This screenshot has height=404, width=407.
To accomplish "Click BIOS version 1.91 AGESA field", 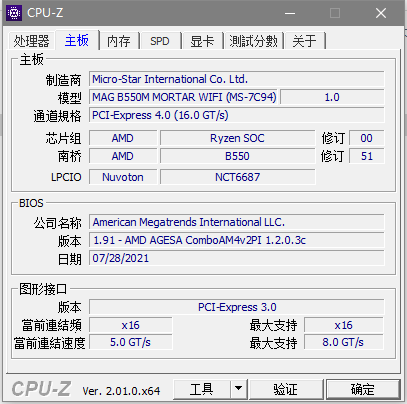I will 237,240.
